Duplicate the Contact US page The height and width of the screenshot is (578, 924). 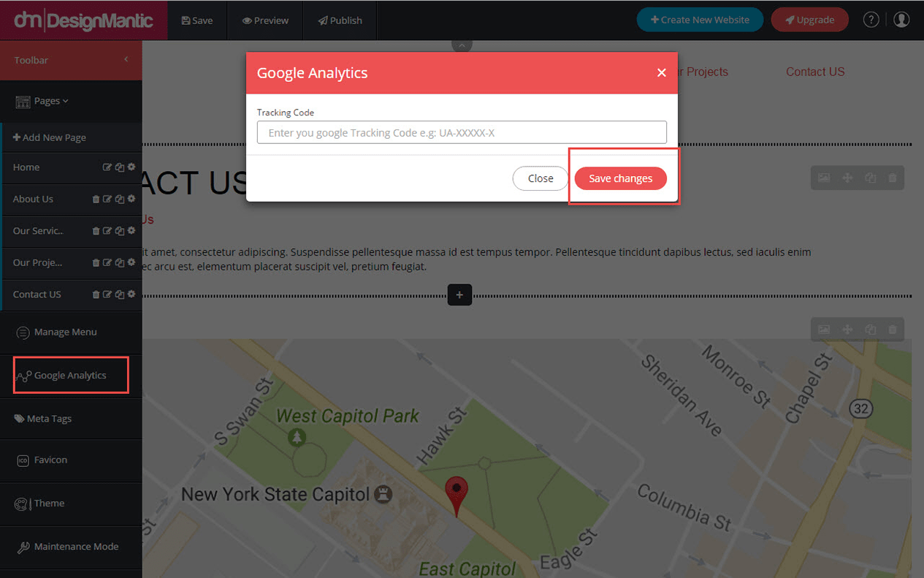pyautogui.click(x=119, y=294)
